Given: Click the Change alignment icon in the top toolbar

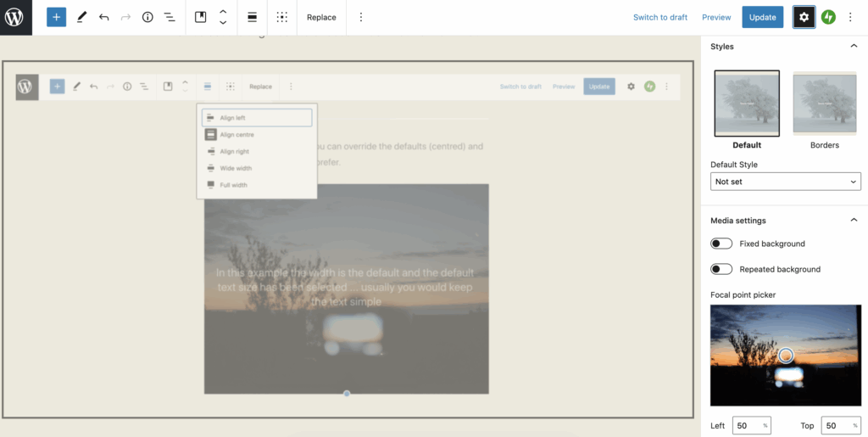Looking at the screenshot, I should point(253,17).
